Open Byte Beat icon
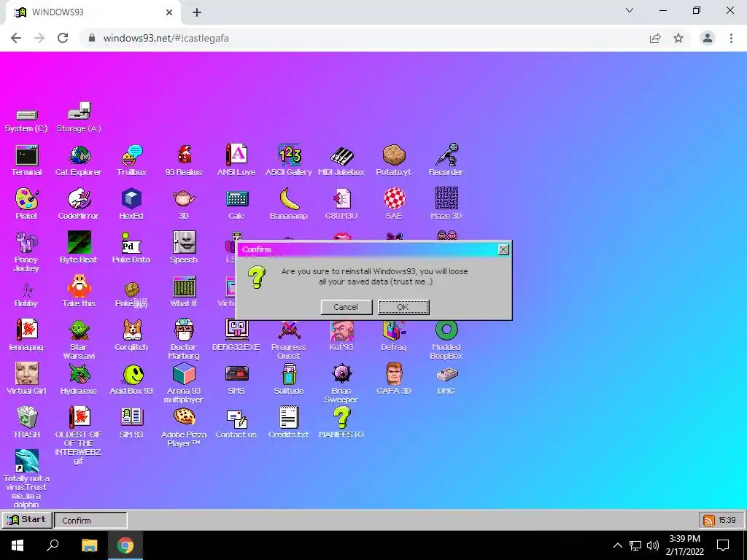 pos(79,242)
